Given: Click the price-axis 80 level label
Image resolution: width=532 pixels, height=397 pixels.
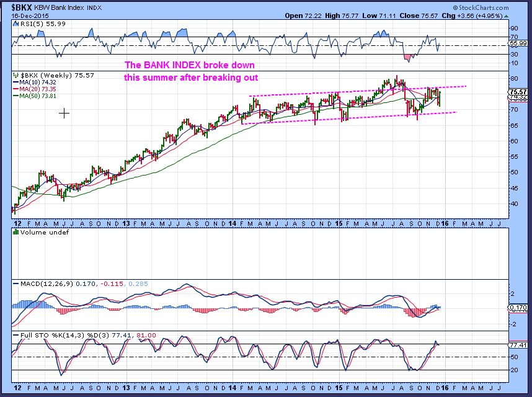Looking at the screenshot, I should coord(515,79).
